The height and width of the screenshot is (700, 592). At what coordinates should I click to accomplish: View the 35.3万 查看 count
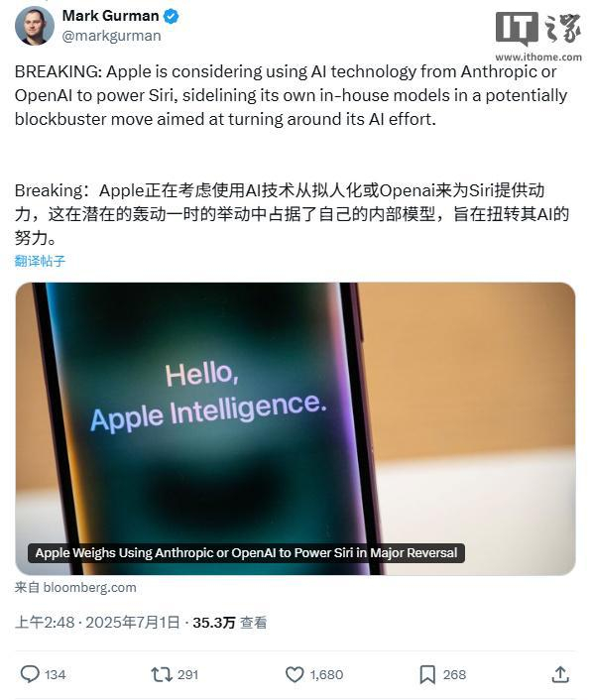click(229, 623)
